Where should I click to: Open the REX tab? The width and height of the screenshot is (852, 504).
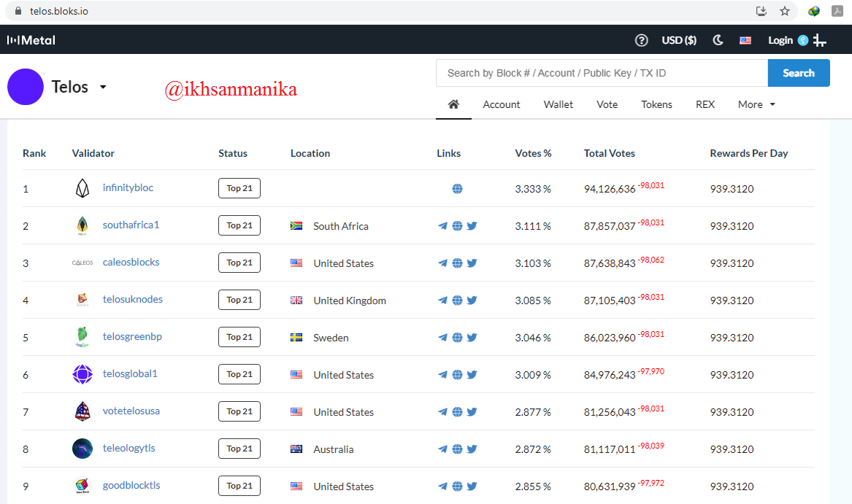[x=705, y=104]
